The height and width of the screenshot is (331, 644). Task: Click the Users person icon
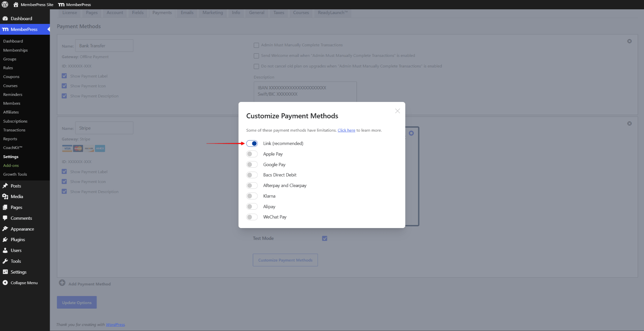click(x=5, y=250)
